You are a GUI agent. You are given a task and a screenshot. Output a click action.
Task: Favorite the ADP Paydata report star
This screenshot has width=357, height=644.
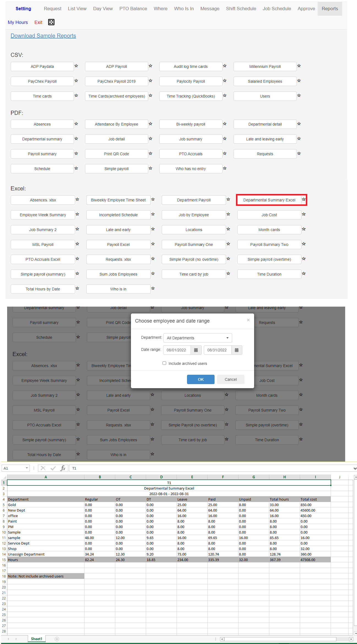tap(76, 66)
